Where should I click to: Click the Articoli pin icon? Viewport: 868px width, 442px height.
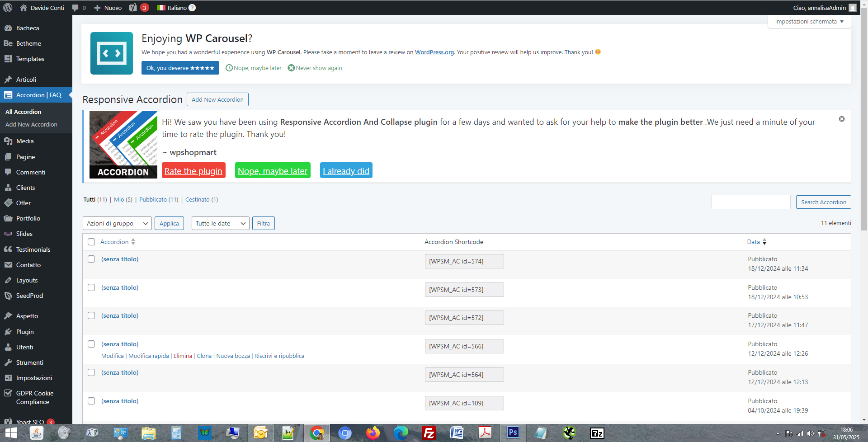pyautogui.click(x=8, y=80)
